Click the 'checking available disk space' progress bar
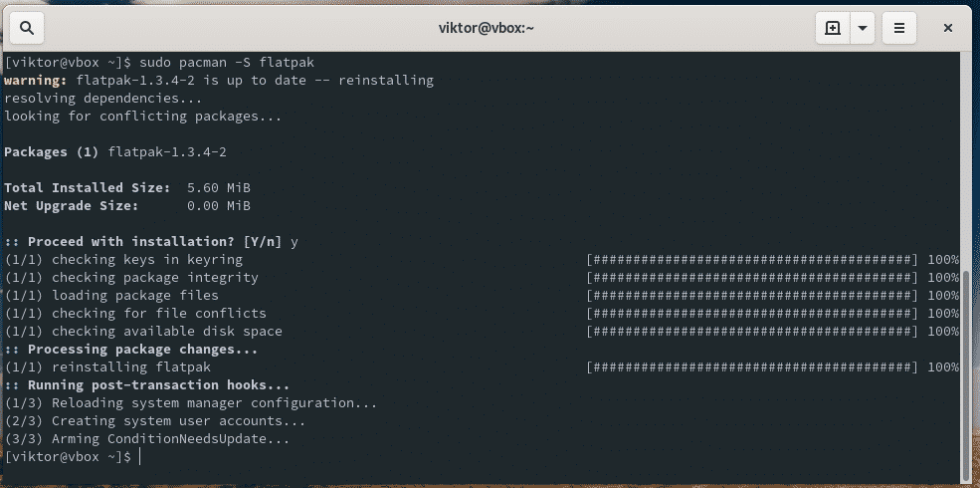 click(752, 331)
